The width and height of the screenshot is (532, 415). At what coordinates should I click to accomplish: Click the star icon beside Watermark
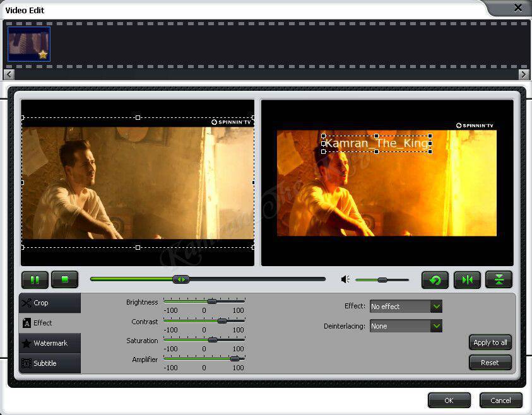(27, 343)
